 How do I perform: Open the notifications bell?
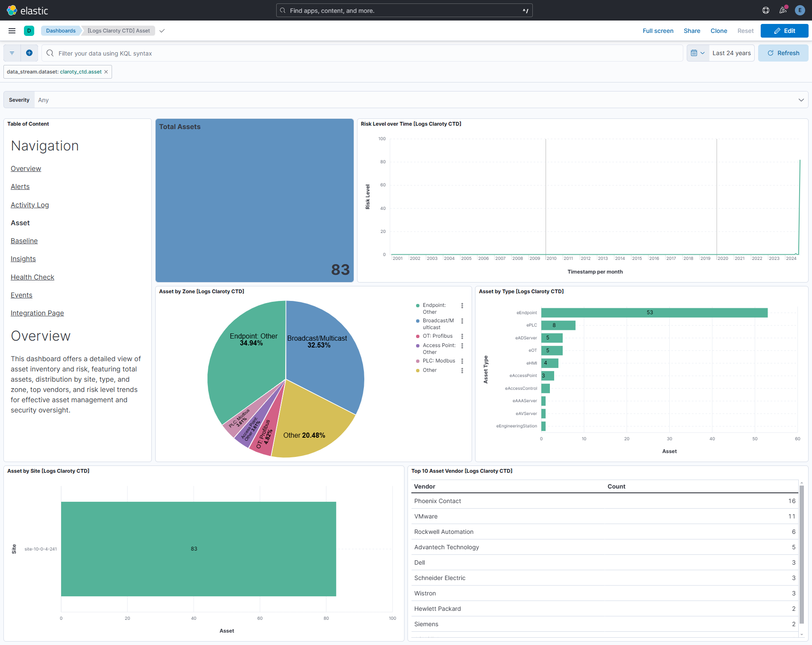783,10
